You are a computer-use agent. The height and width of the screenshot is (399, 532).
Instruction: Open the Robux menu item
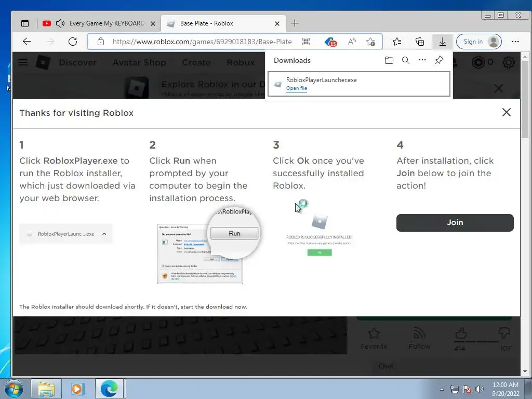click(241, 62)
